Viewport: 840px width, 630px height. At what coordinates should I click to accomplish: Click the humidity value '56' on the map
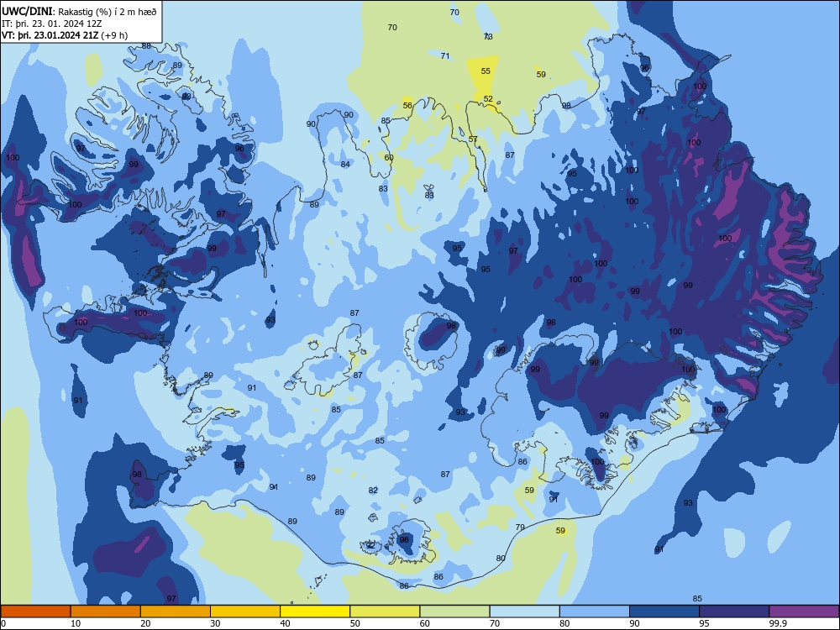[x=407, y=106]
